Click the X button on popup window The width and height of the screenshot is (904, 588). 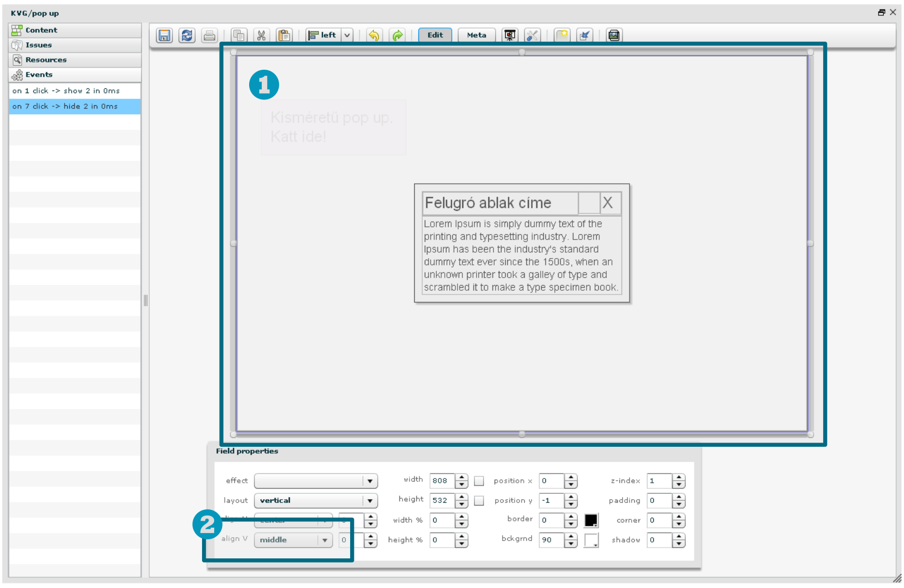click(608, 203)
